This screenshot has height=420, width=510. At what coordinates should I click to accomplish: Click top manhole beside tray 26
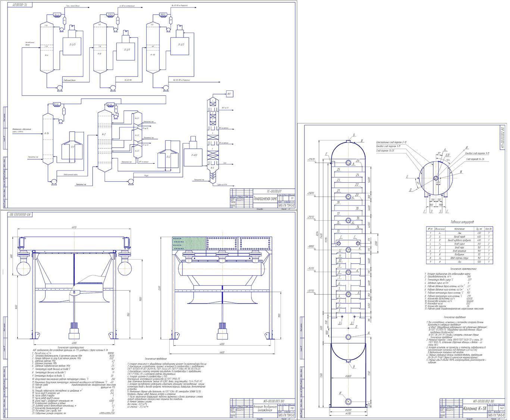348,163
